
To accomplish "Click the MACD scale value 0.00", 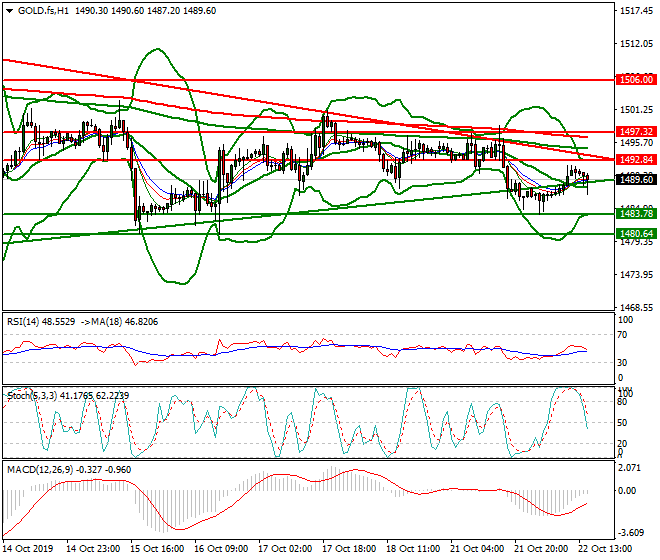I will click(627, 491).
